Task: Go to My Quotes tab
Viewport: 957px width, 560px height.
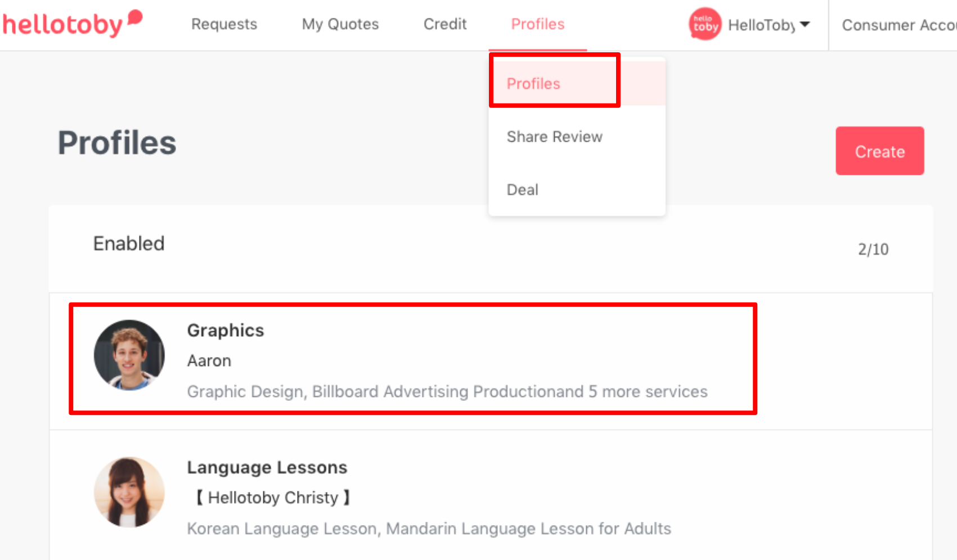Action: (x=340, y=24)
